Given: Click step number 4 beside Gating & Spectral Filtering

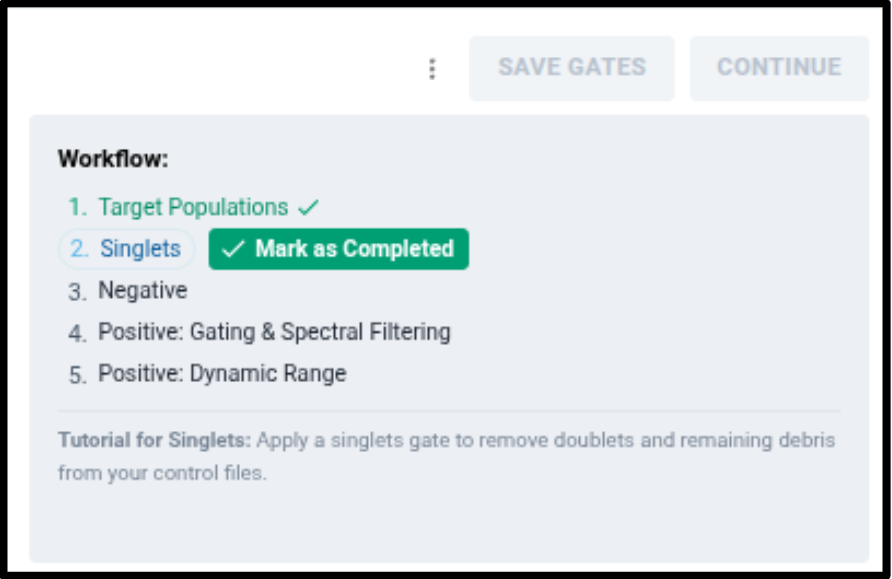Looking at the screenshot, I should (x=77, y=333).
